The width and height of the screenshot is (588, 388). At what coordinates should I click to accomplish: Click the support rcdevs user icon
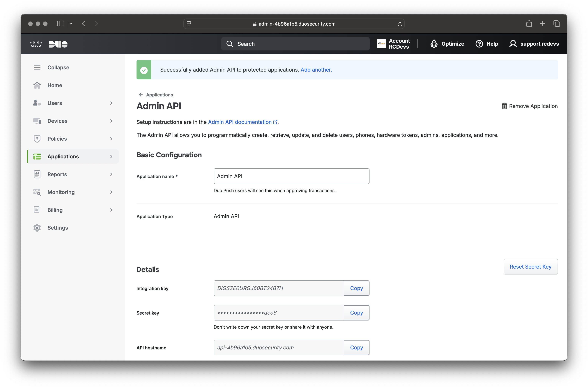point(513,44)
